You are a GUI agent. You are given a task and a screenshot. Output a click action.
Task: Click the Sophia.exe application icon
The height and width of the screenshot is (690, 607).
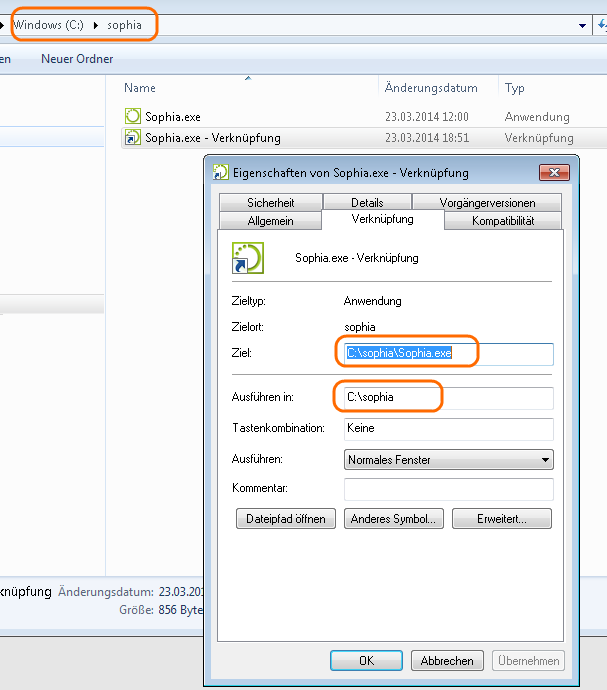tap(133, 116)
